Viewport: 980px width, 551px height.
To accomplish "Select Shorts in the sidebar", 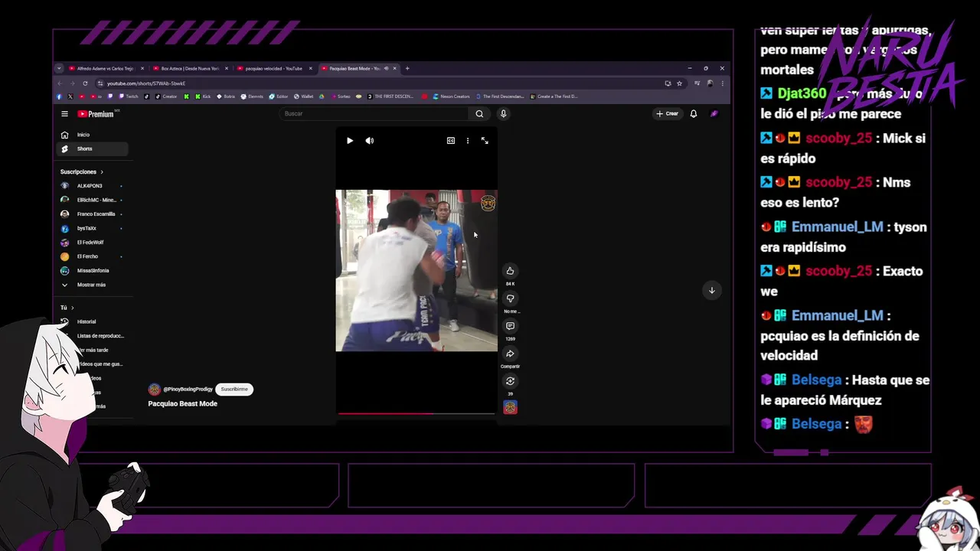I will (92, 148).
